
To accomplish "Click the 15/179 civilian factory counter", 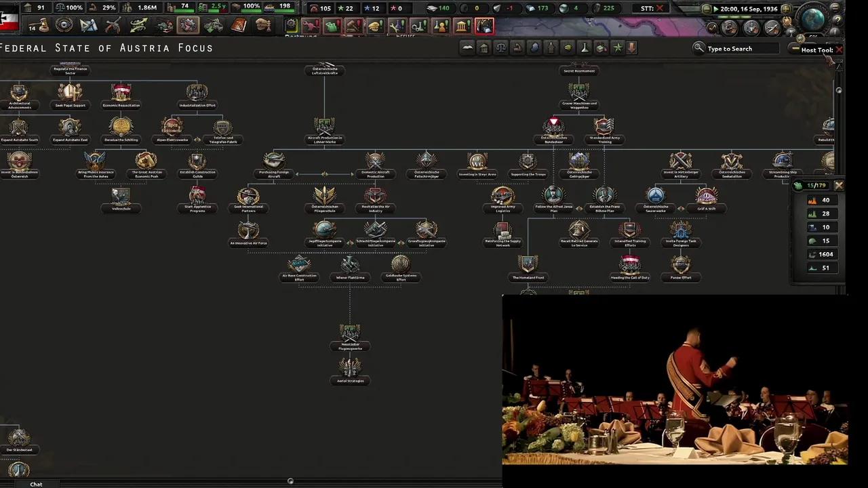I will (812, 186).
